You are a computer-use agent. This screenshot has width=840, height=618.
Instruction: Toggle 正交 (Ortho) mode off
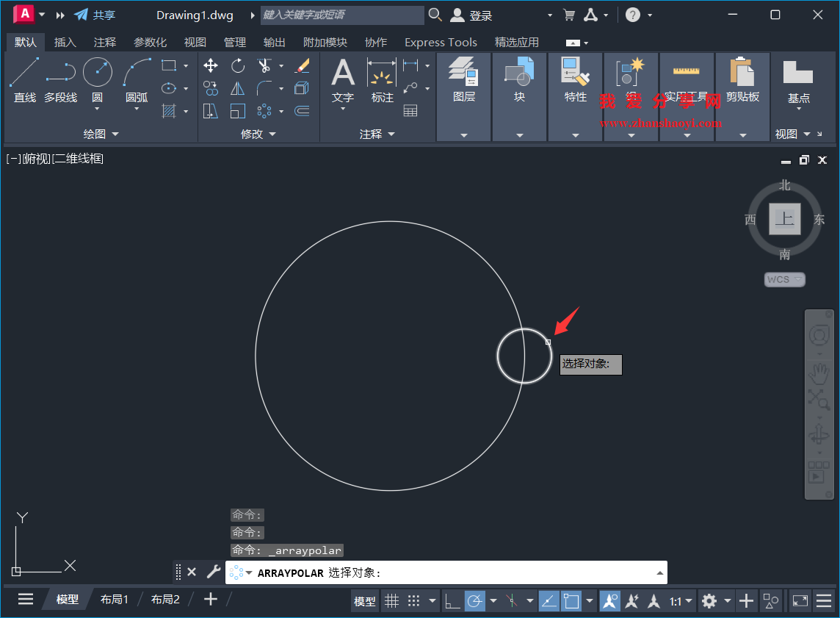pos(452,600)
